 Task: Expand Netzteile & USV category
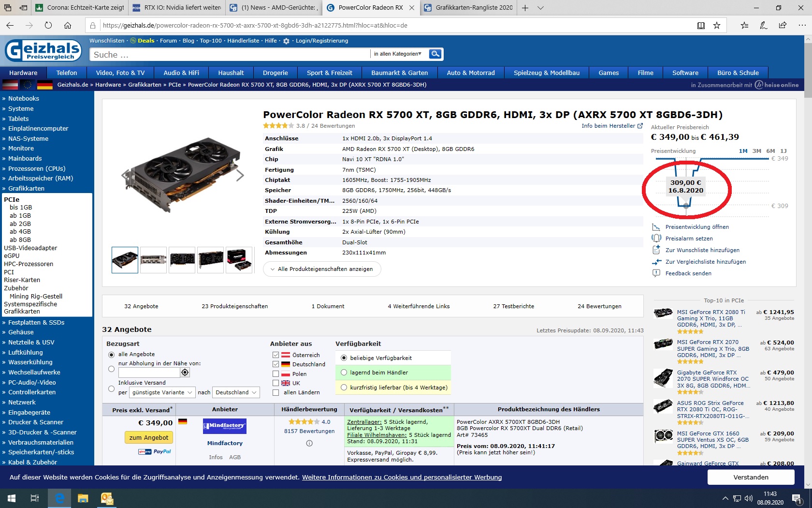pyautogui.click(x=31, y=342)
